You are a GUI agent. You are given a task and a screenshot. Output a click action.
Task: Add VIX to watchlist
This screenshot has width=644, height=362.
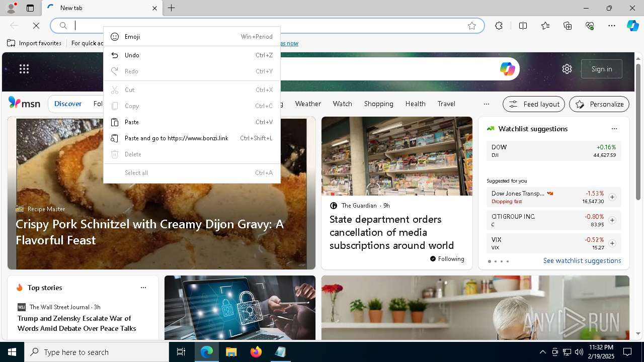coord(612,243)
